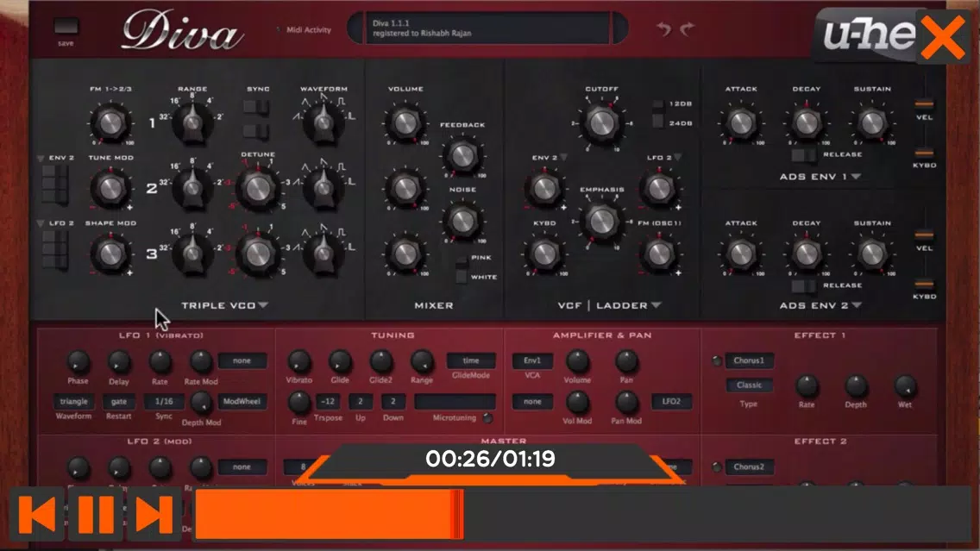The image size is (980, 551).
Task: Click the filter Cutoff knob
Action: pos(601,122)
